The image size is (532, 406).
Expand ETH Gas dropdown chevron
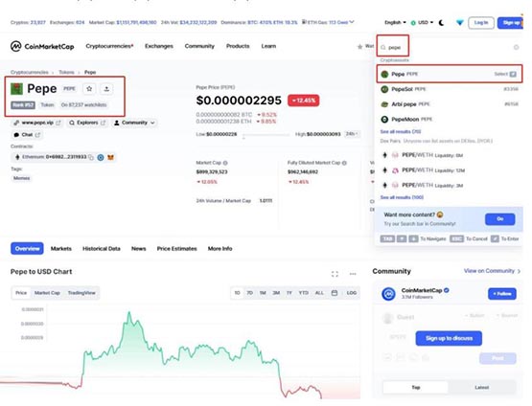(x=352, y=22)
